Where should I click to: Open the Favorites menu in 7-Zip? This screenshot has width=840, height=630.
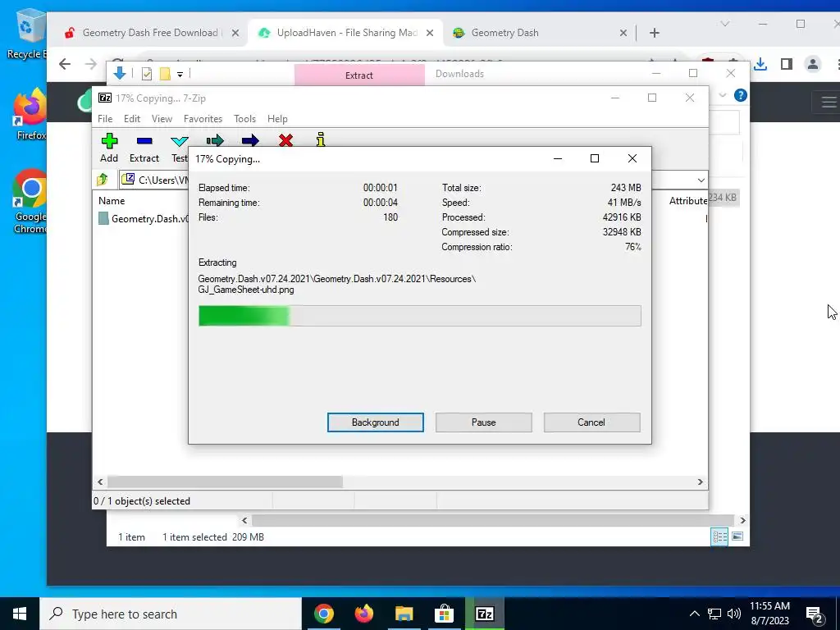point(203,119)
